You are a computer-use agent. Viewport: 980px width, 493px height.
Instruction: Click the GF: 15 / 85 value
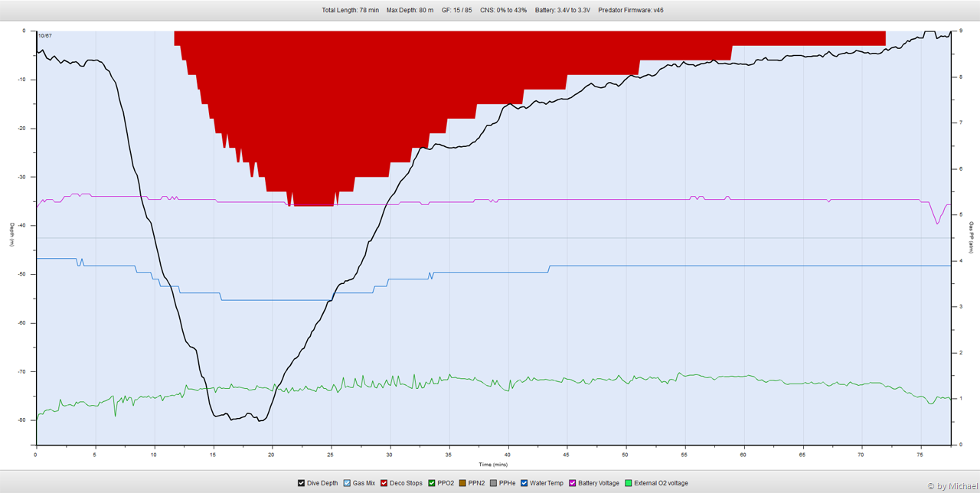(x=456, y=10)
